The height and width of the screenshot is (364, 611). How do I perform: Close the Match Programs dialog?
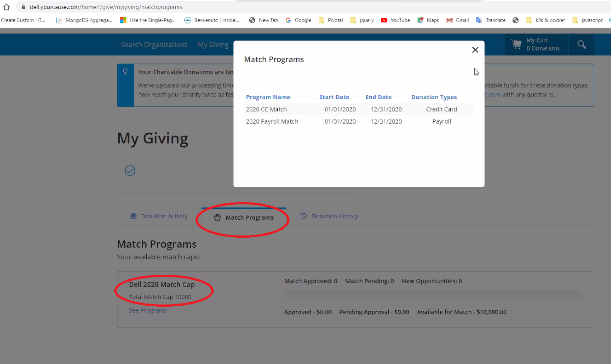475,50
